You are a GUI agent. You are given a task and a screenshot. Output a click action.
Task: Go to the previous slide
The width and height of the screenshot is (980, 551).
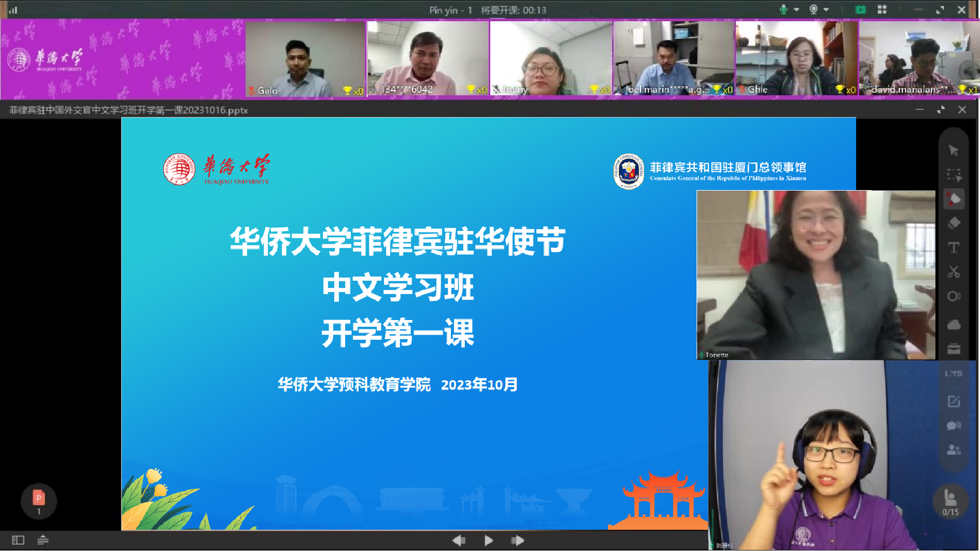pyautogui.click(x=458, y=540)
